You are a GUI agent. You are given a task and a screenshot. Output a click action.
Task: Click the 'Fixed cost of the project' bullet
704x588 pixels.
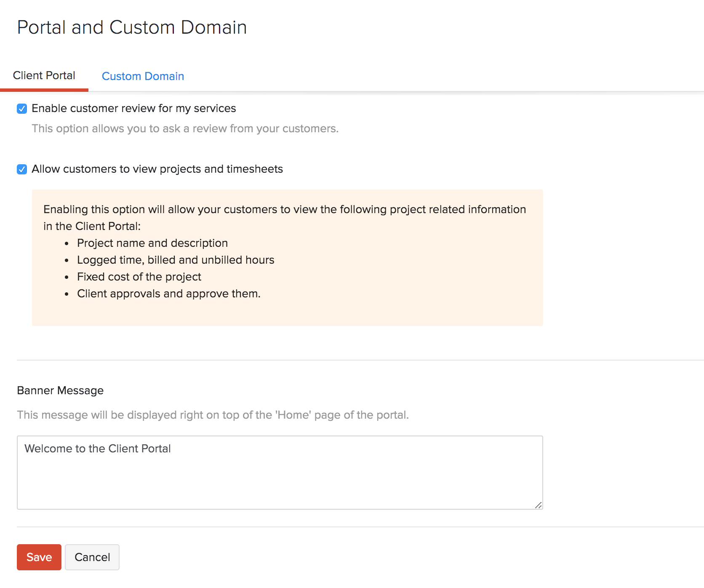[139, 277]
